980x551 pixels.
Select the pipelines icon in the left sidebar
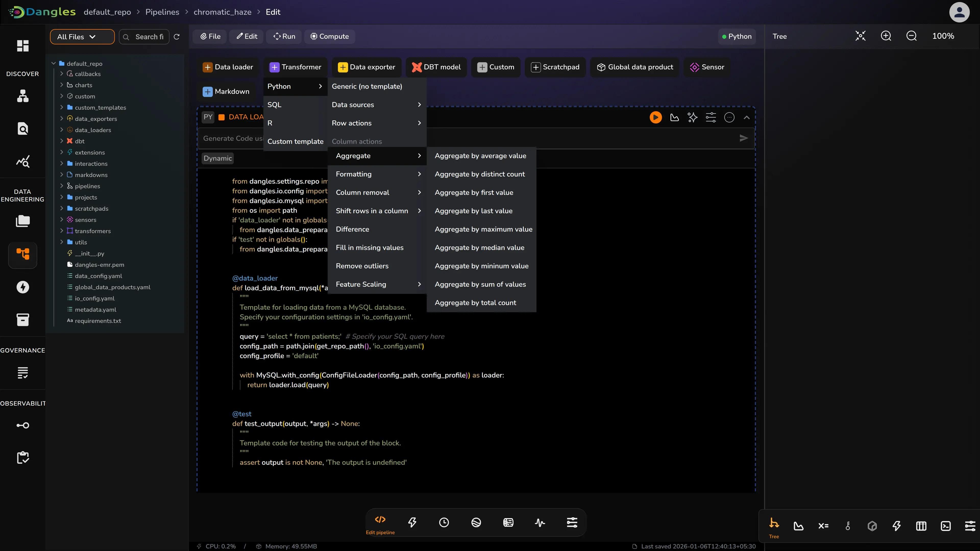coord(22,255)
